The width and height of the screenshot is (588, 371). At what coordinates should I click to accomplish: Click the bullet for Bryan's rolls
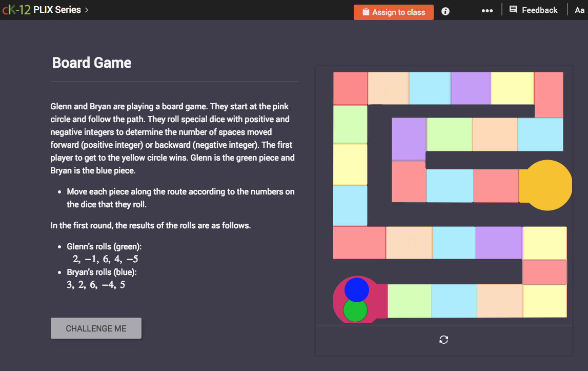[60, 272]
